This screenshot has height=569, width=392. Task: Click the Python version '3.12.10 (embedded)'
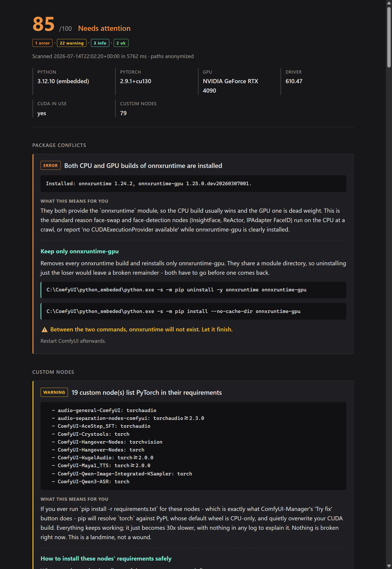pos(63,81)
